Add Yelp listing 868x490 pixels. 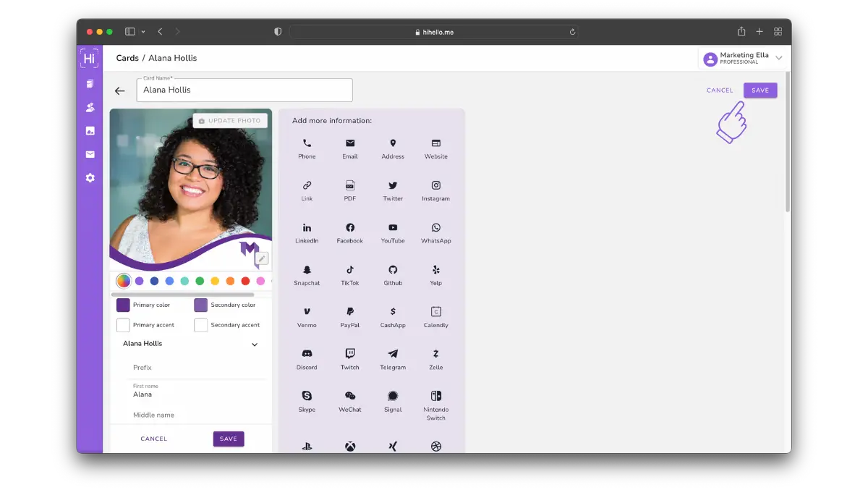(x=436, y=276)
